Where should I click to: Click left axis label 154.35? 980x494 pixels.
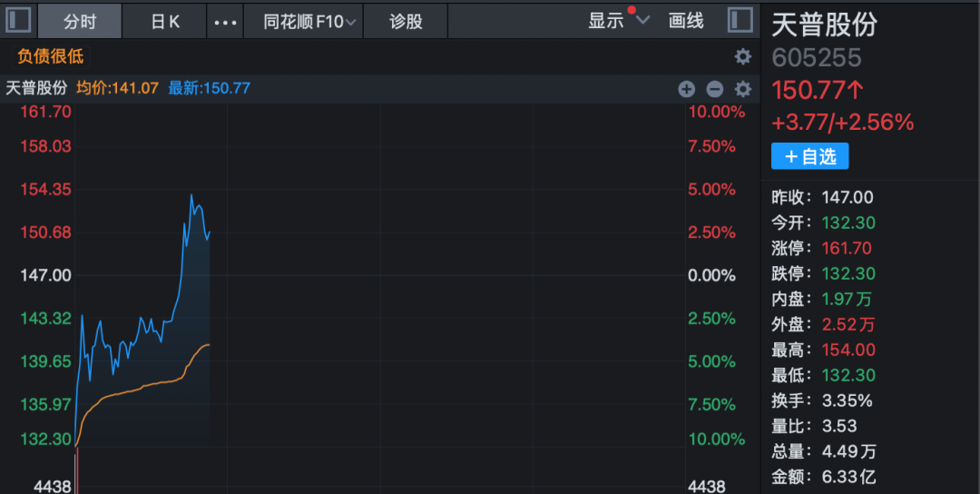click(x=45, y=190)
